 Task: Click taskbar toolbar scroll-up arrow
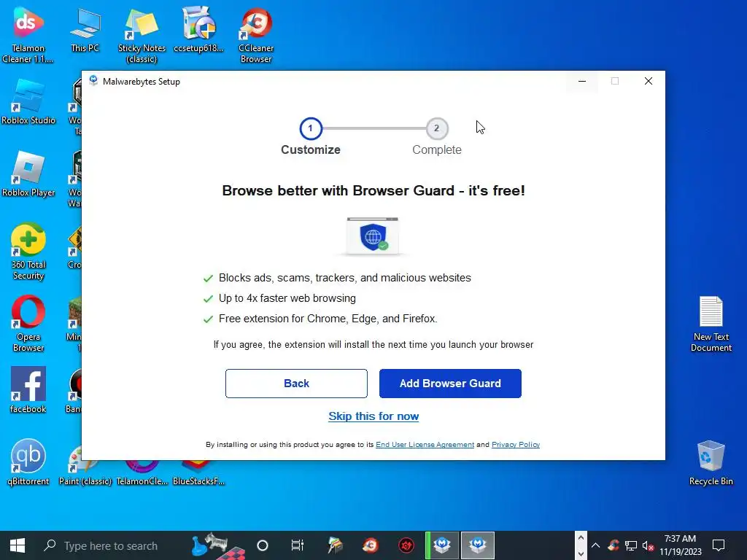pyautogui.click(x=581, y=538)
